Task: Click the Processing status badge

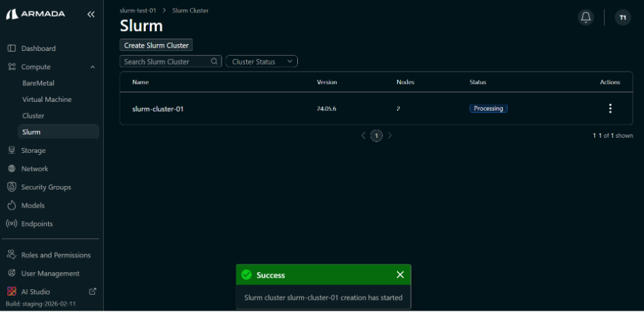Action: [x=489, y=109]
